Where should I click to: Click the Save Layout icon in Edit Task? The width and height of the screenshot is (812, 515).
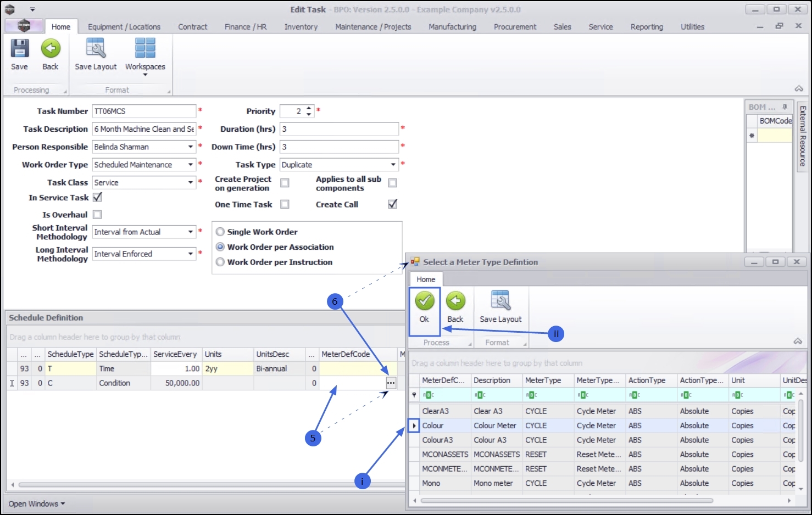coord(96,48)
